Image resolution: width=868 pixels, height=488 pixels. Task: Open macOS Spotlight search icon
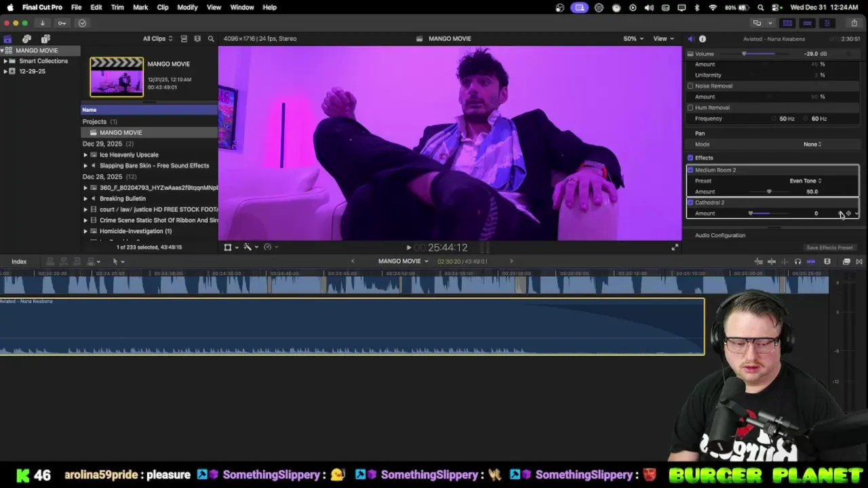tap(761, 7)
